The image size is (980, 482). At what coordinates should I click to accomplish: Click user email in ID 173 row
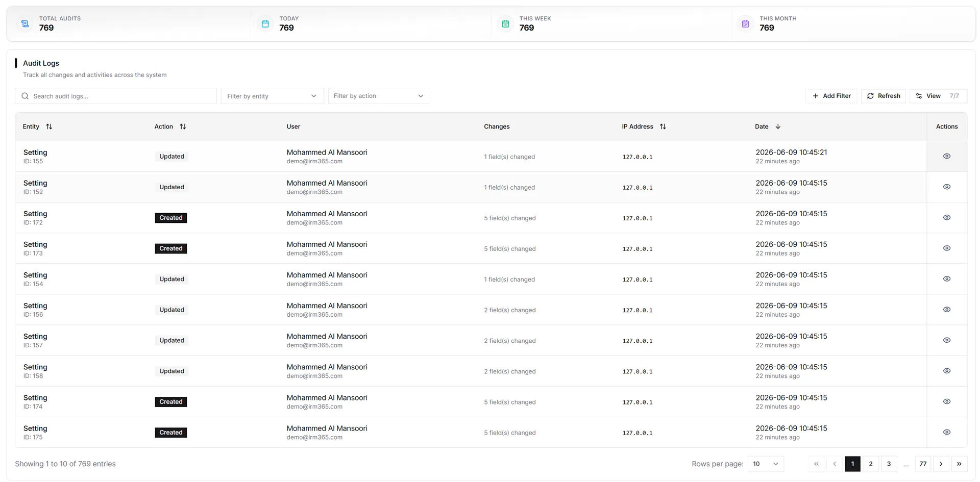(314, 253)
